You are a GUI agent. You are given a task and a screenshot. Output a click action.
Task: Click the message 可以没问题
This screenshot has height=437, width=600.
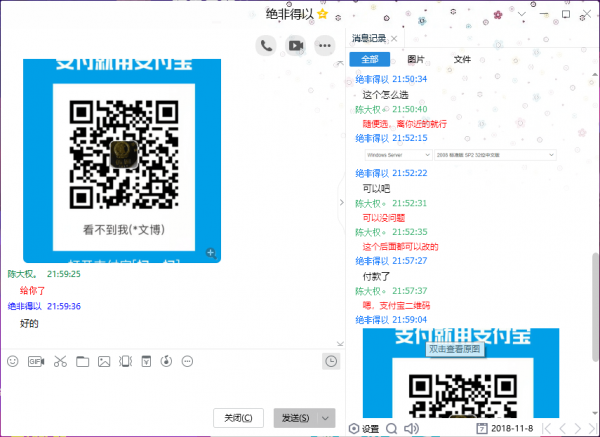coord(384,218)
